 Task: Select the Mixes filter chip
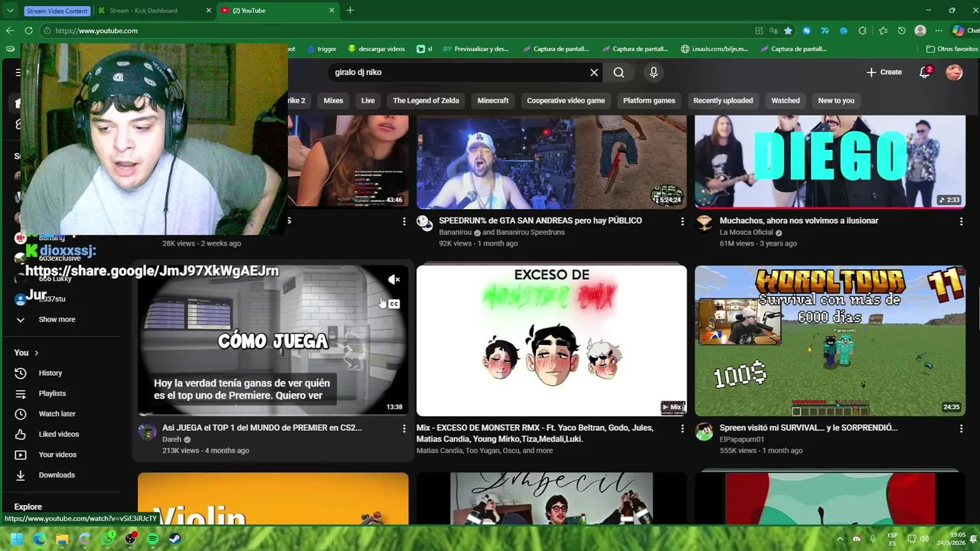(x=333, y=100)
